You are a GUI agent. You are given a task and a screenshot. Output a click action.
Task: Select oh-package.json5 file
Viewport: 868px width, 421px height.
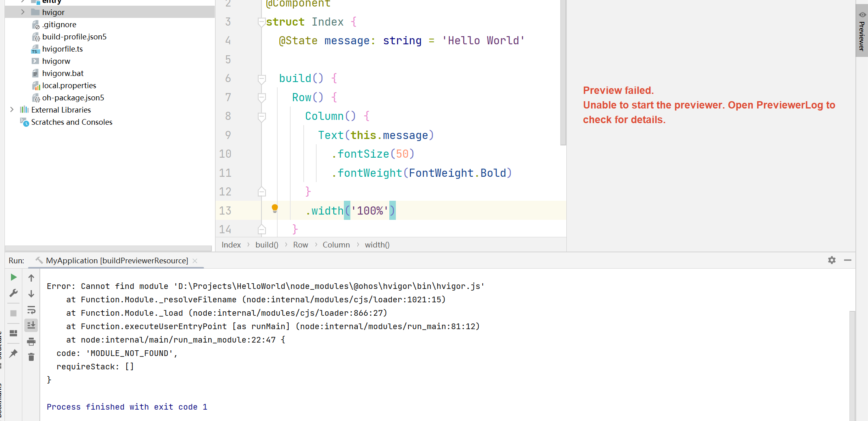tap(73, 98)
